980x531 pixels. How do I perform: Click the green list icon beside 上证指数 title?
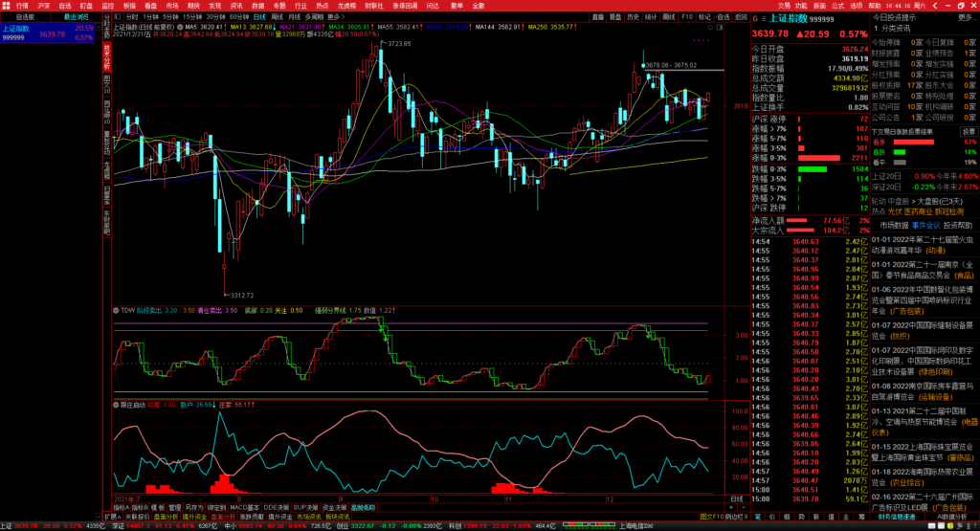click(x=764, y=18)
